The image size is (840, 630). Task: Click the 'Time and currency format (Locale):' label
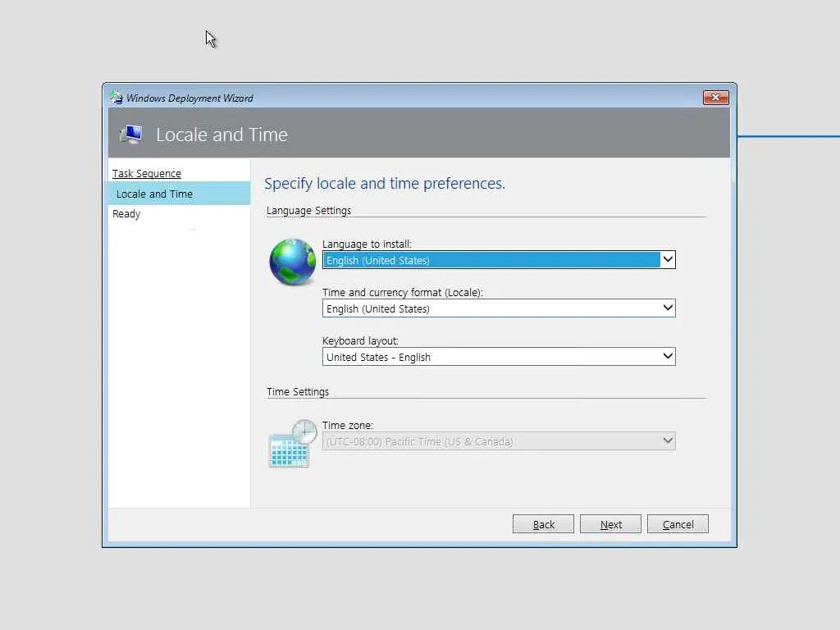[403, 293]
